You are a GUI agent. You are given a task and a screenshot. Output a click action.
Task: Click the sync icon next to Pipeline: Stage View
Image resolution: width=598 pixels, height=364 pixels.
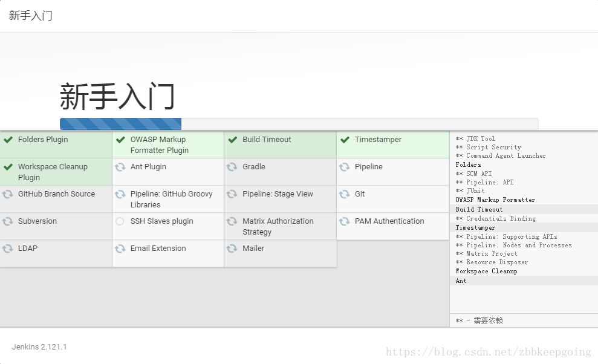[x=232, y=194]
